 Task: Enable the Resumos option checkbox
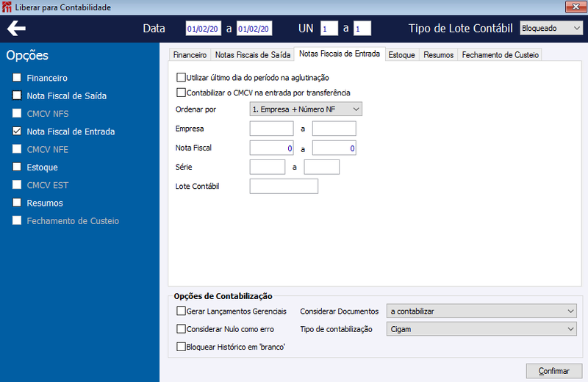(x=17, y=203)
